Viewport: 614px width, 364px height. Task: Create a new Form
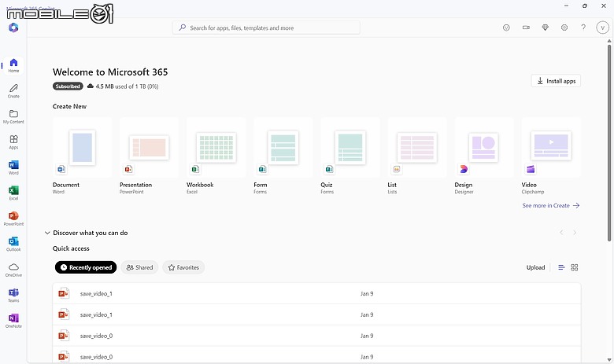(x=283, y=156)
